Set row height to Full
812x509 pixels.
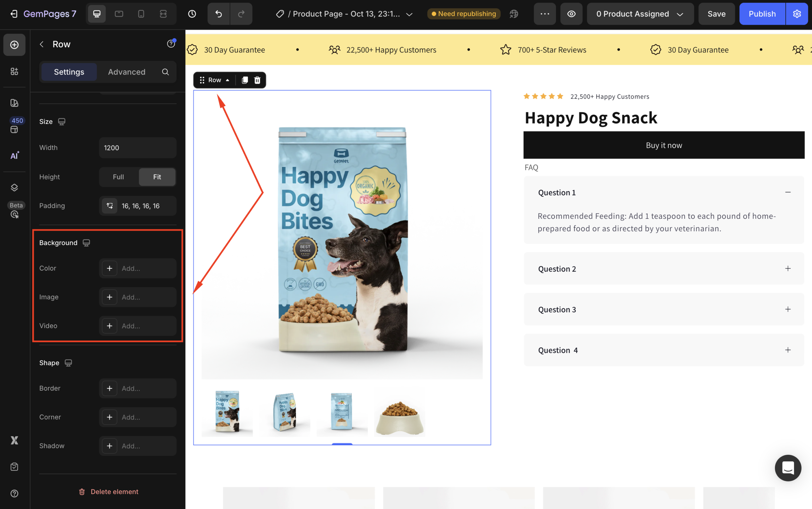coord(118,177)
